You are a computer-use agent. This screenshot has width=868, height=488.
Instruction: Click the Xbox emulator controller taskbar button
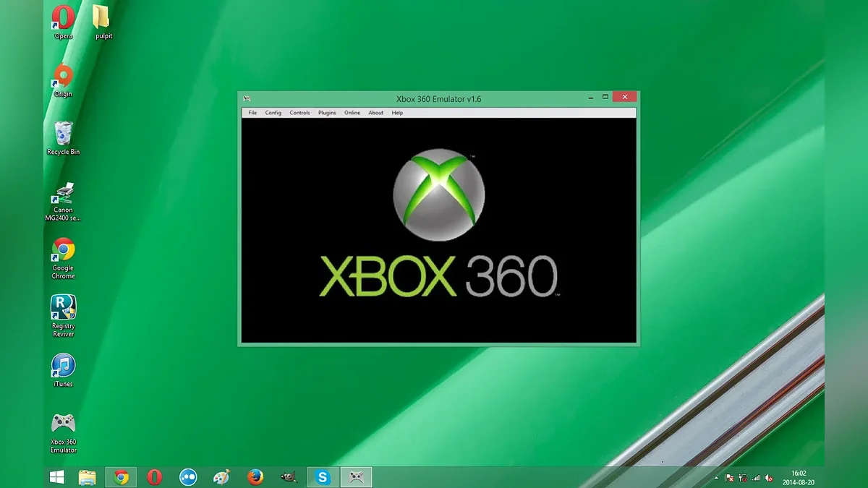(356, 477)
